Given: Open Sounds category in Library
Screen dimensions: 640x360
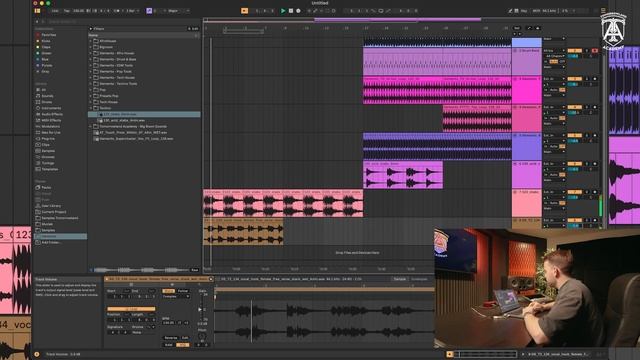Looking at the screenshot, I should tap(47, 96).
